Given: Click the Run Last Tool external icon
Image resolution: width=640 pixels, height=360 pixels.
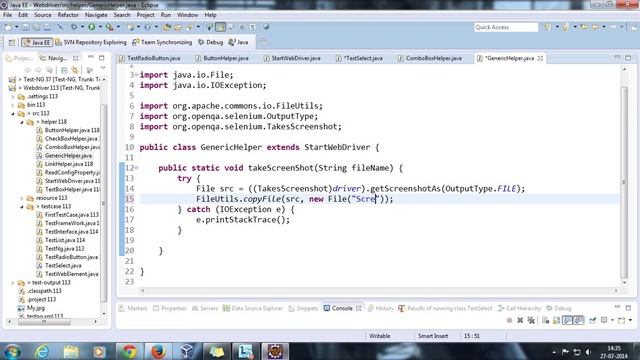Looking at the screenshot, I should 109,27.
